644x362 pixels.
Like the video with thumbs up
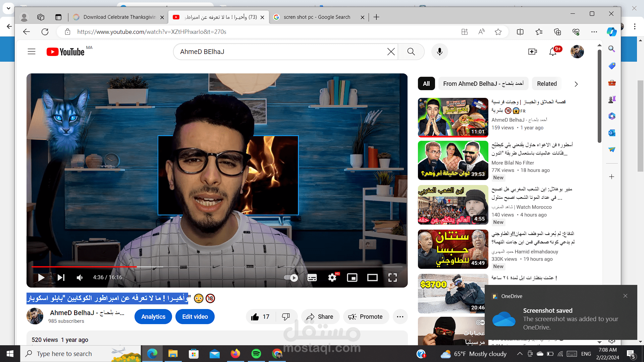coord(261,317)
